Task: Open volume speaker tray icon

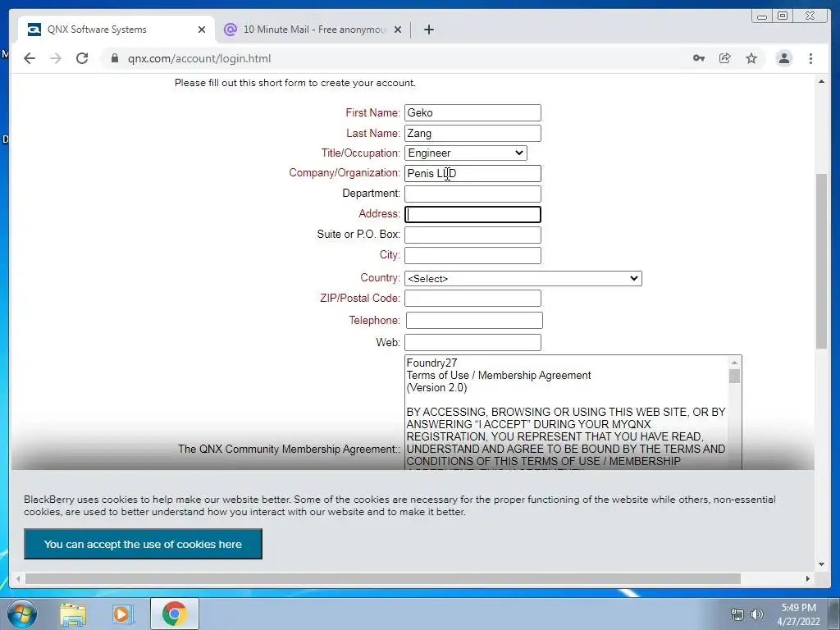Action: pyautogui.click(x=757, y=614)
